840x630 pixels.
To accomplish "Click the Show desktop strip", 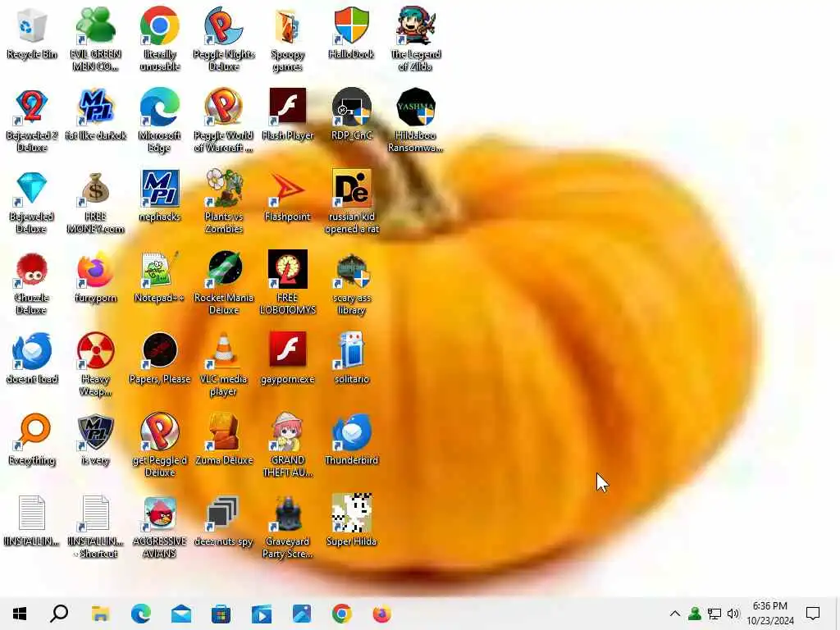I will 837,614.
